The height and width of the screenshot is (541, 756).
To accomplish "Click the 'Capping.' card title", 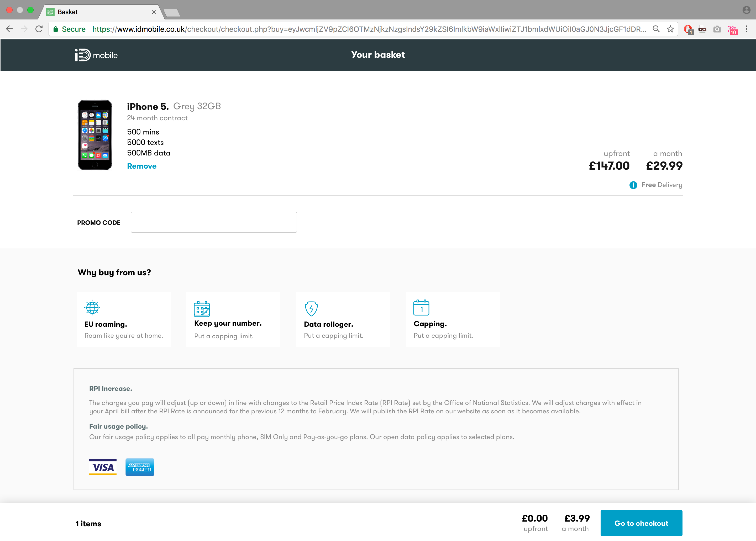I will pos(430,324).
